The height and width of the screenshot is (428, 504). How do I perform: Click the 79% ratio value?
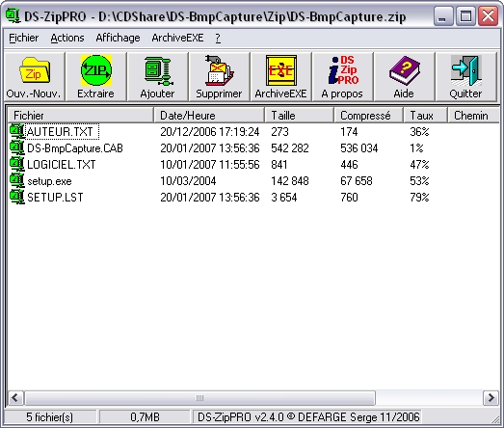pos(419,198)
